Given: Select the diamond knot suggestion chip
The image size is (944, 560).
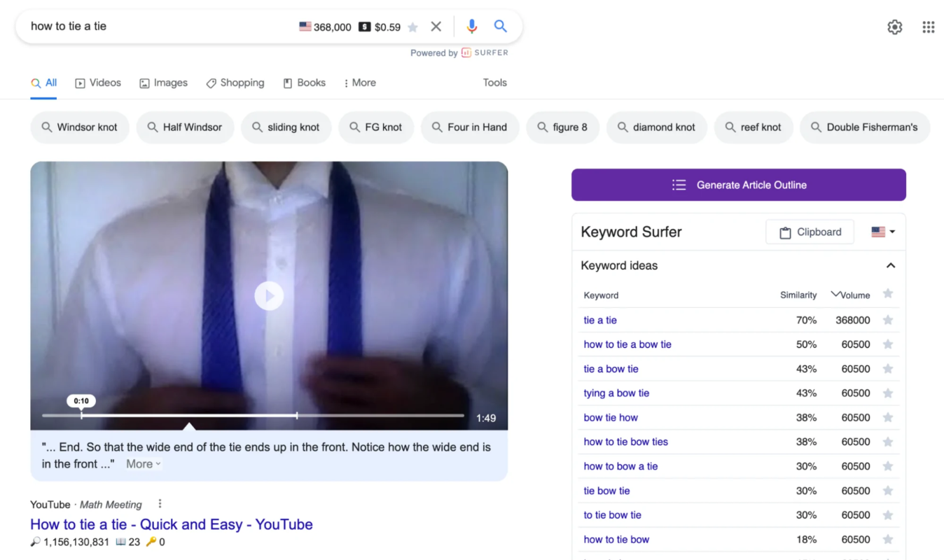Looking at the screenshot, I should pyautogui.click(x=657, y=127).
